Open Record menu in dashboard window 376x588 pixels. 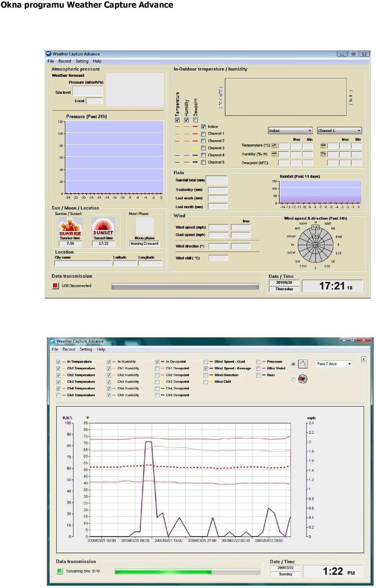coord(65,61)
